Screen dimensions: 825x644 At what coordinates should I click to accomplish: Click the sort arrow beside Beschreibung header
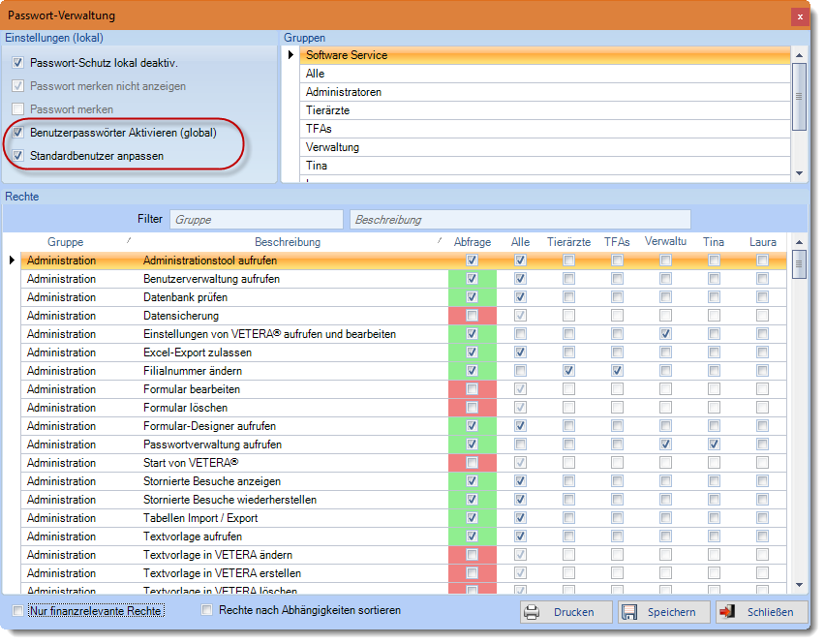[438, 240]
